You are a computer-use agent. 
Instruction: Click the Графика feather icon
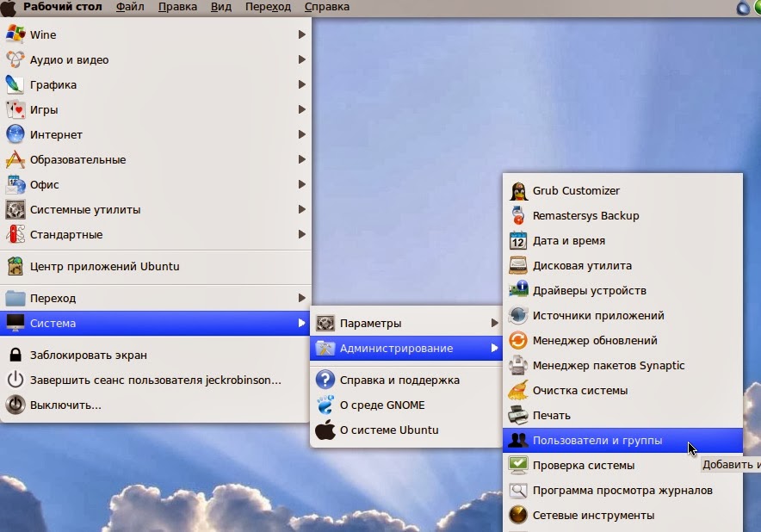15,84
